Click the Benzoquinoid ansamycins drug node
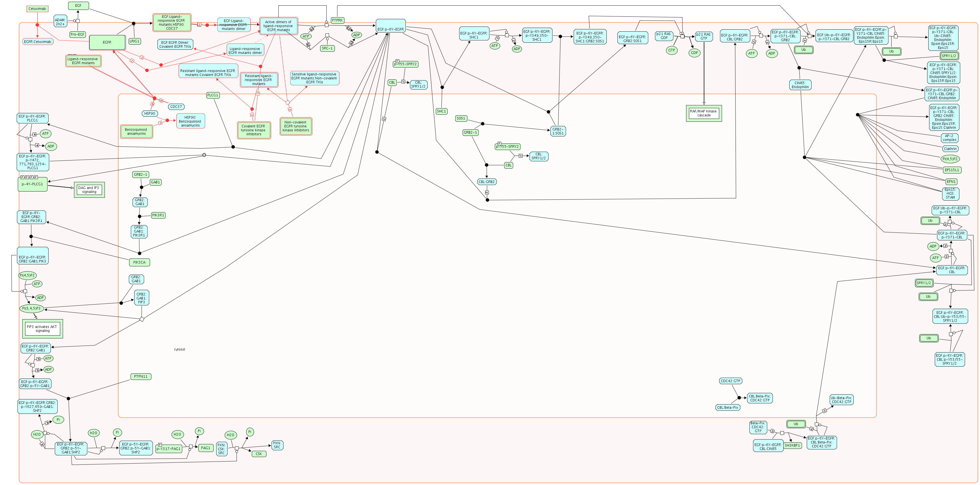 click(136, 131)
